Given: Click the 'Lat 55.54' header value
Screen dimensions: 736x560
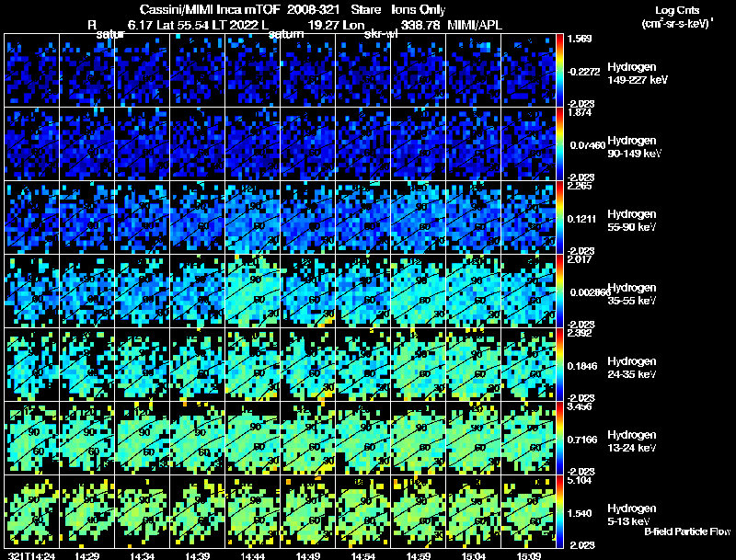Looking at the screenshot, I should pos(183,25).
